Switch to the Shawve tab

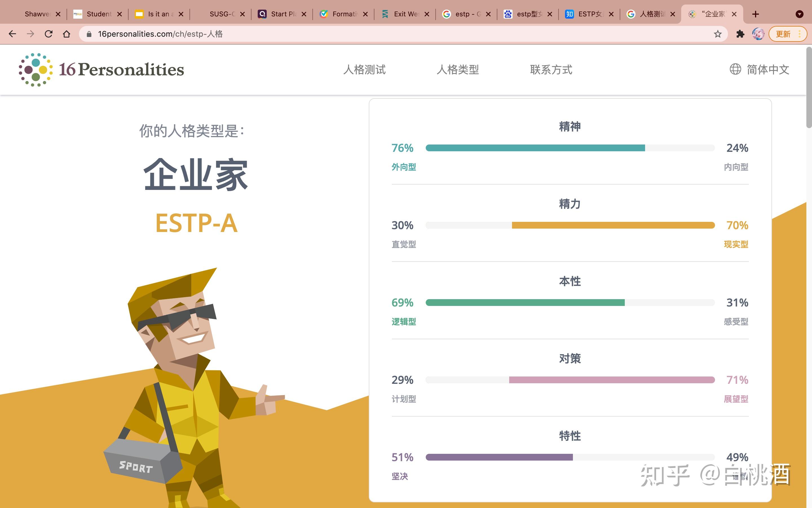pyautogui.click(x=37, y=14)
